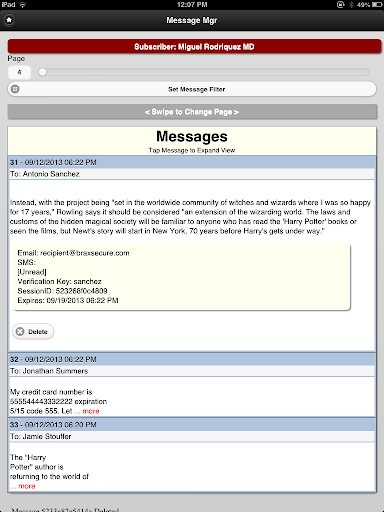Focus the Page number input field
This screenshot has height=512, width=384.
pos(19,72)
